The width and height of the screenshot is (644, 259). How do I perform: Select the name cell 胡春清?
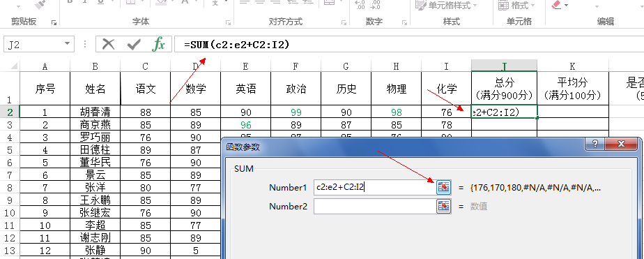[95, 112]
